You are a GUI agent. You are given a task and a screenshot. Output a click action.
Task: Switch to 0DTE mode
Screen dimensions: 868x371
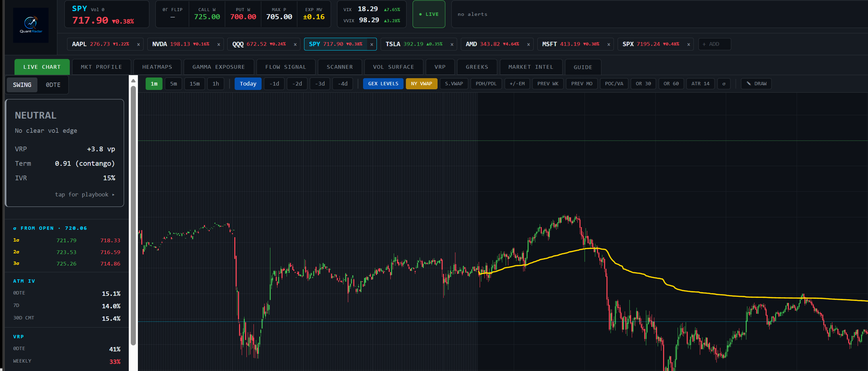pos(53,85)
